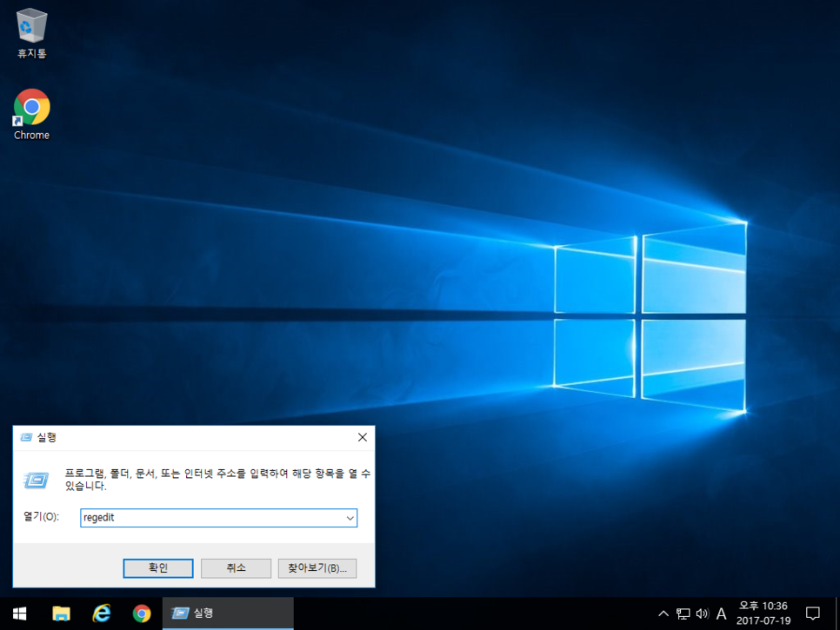
Task: Launch Internet Explorer from the taskbar
Action: (101, 613)
